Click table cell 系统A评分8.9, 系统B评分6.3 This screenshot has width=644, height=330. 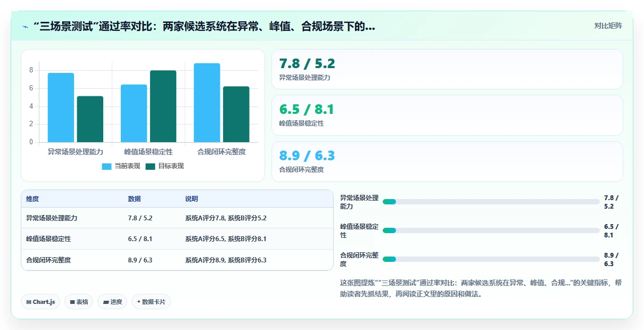226,260
